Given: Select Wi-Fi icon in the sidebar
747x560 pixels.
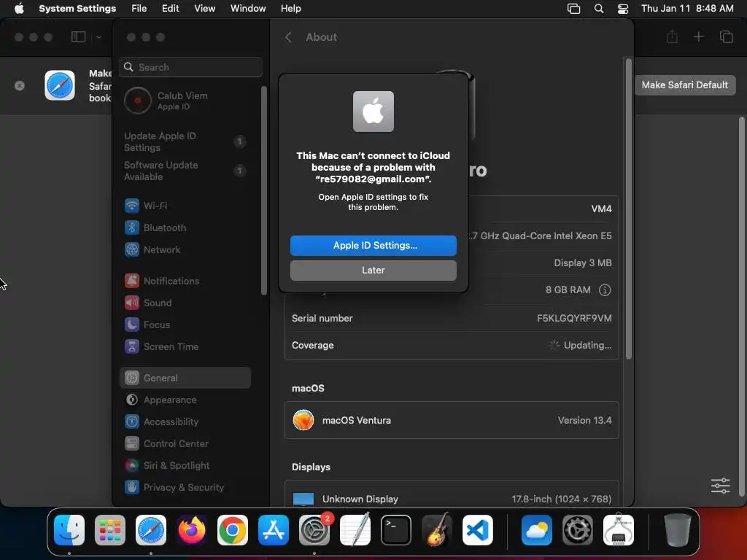Looking at the screenshot, I should click(x=132, y=206).
